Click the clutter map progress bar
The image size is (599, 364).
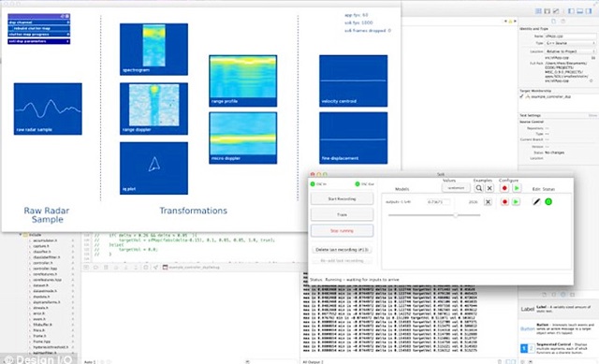pyautogui.click(x=39, y=35)
